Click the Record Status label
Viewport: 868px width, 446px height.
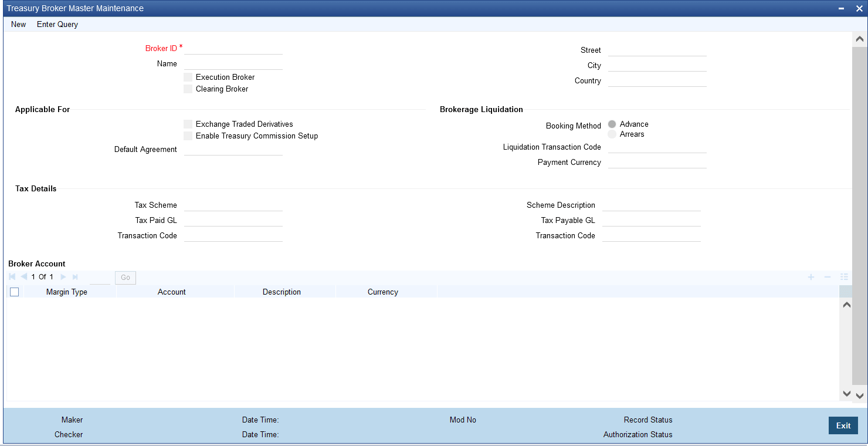click(648, 420)
